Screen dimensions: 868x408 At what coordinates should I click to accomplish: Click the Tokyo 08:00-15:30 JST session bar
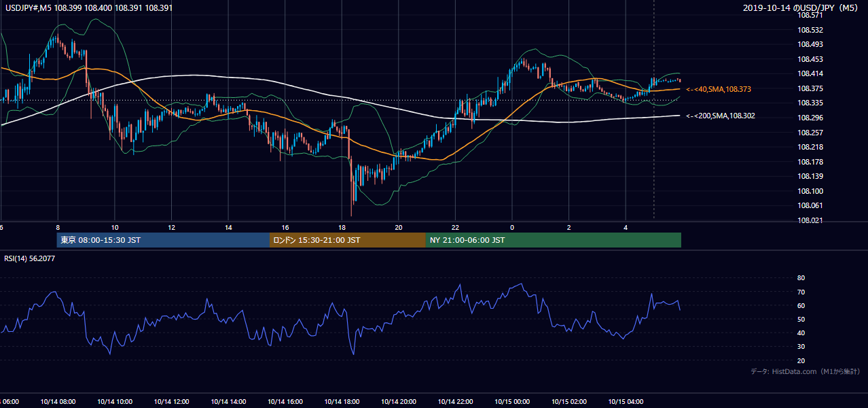click(163, 240)
